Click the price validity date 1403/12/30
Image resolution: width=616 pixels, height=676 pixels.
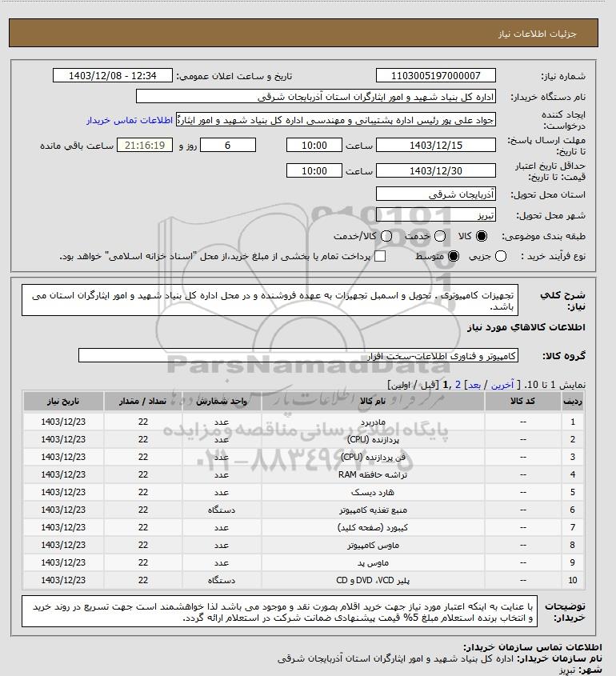click(436, 170)
